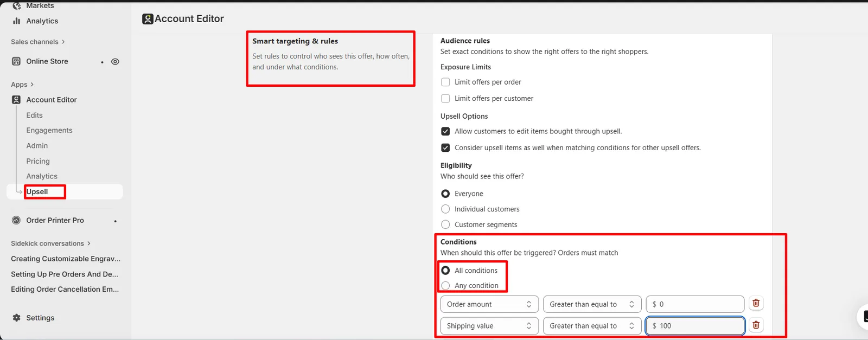Select Individual customers eligibility option
The width and height of the screenshot is (868, 340).
click(x=445, y=209)
